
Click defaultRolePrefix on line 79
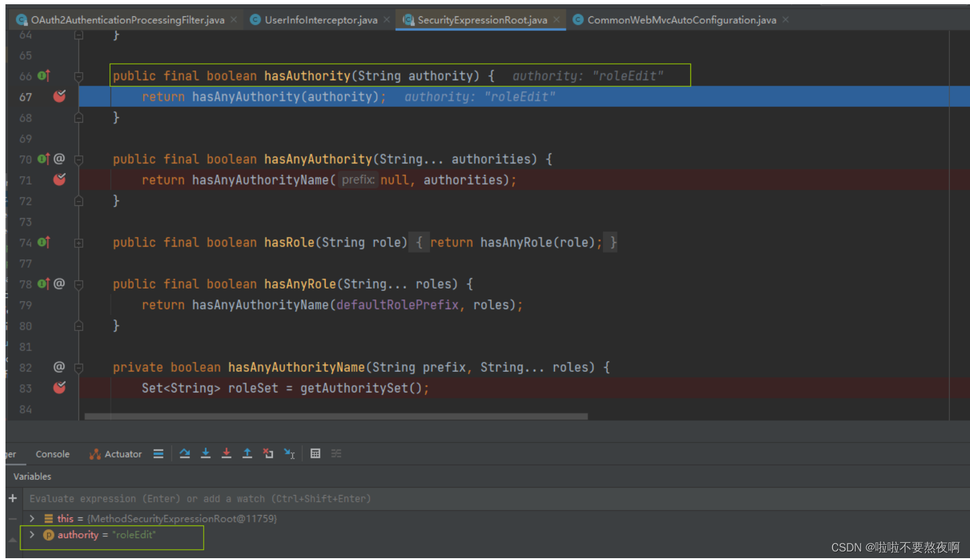[x=397, y=305]
